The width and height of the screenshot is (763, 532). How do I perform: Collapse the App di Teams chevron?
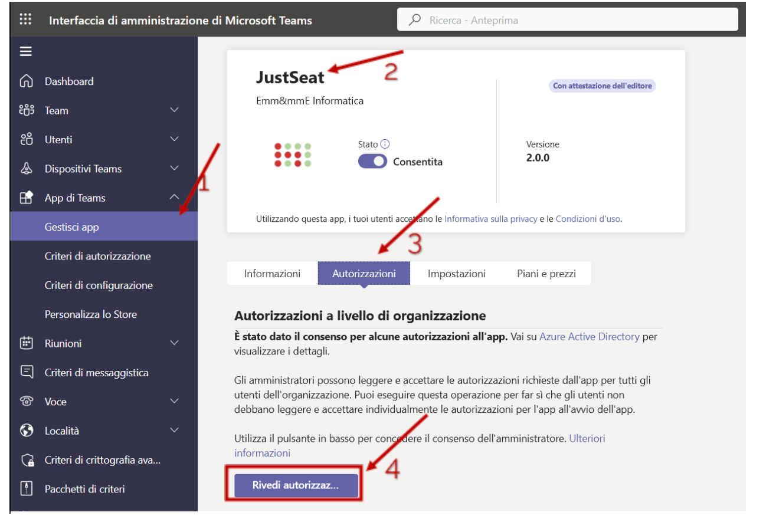tap(174, 197)
